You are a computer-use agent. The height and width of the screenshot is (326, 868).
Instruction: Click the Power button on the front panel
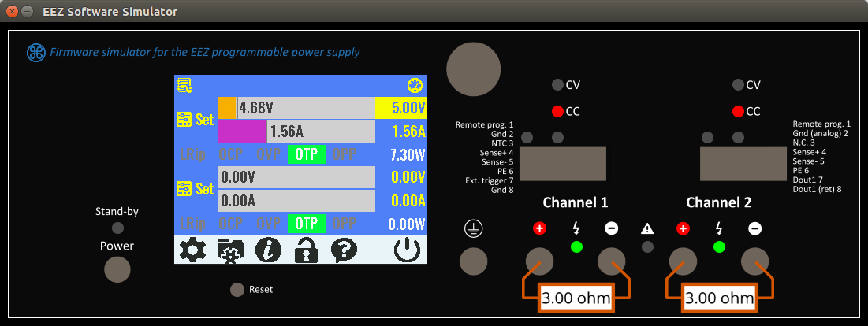117,269
